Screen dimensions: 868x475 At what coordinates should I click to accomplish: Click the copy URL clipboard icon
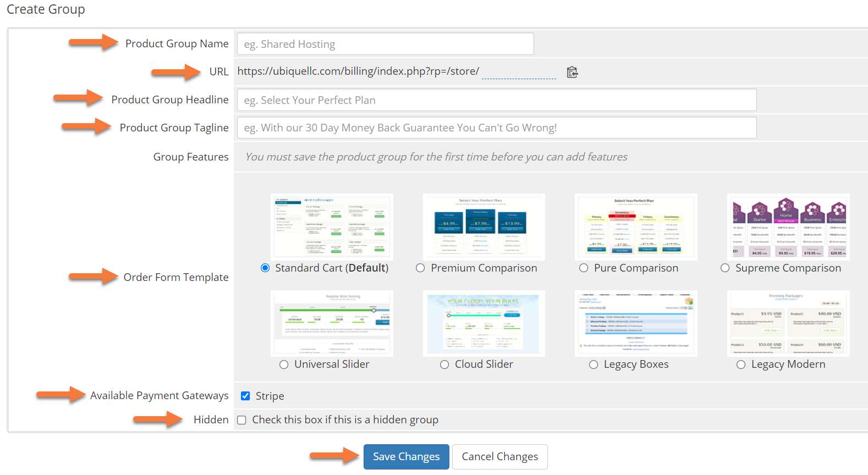572,72
